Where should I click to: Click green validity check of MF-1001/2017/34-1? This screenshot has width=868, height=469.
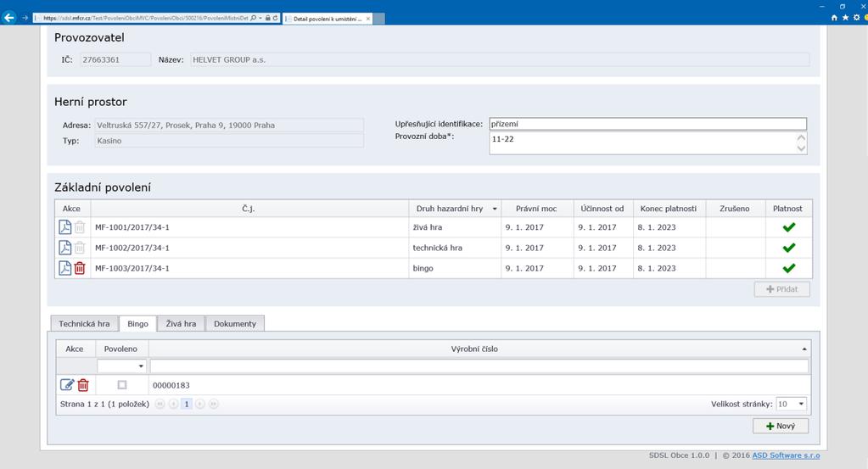(x=789, y=226)
